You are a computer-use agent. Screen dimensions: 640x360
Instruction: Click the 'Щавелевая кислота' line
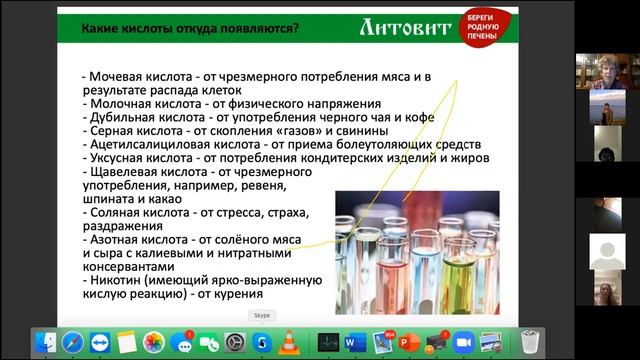(198, 185)
